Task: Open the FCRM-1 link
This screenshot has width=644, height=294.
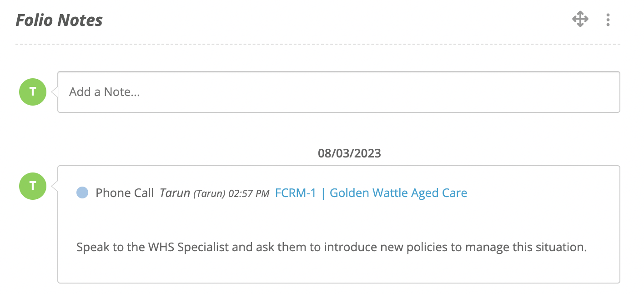Action: coord(296,193)
